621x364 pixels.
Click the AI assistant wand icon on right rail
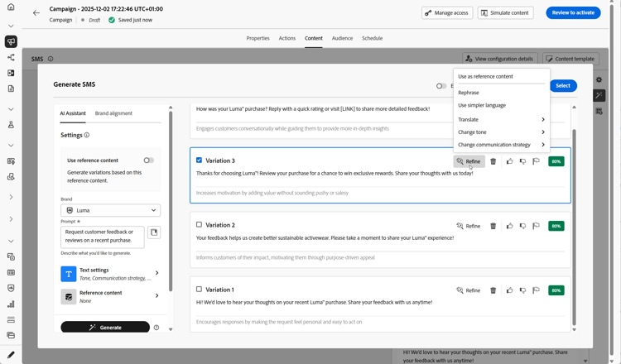tap(599, 95)
